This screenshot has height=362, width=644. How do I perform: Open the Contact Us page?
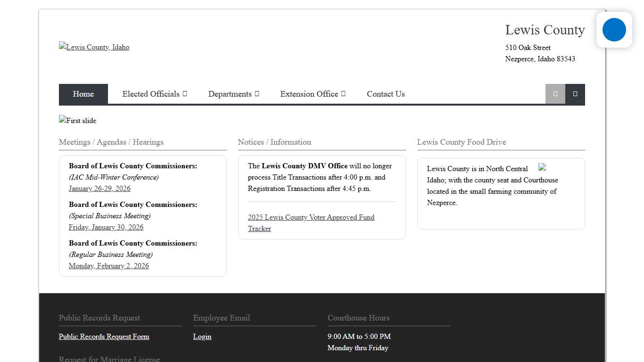click(386, 94)
